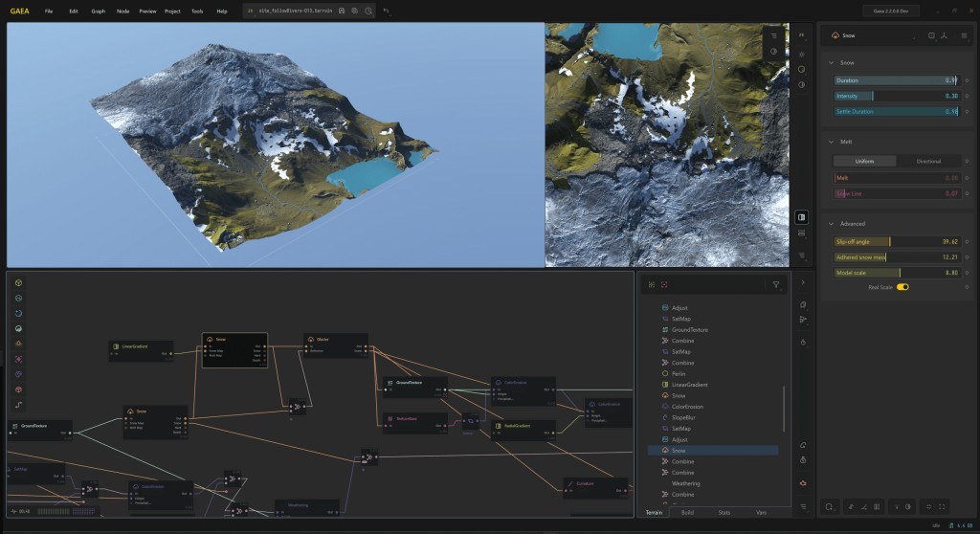Screen dimensions: 980x534
Task: Open the Graph menu
Action: pyautogui.click(x=99, y=11)
